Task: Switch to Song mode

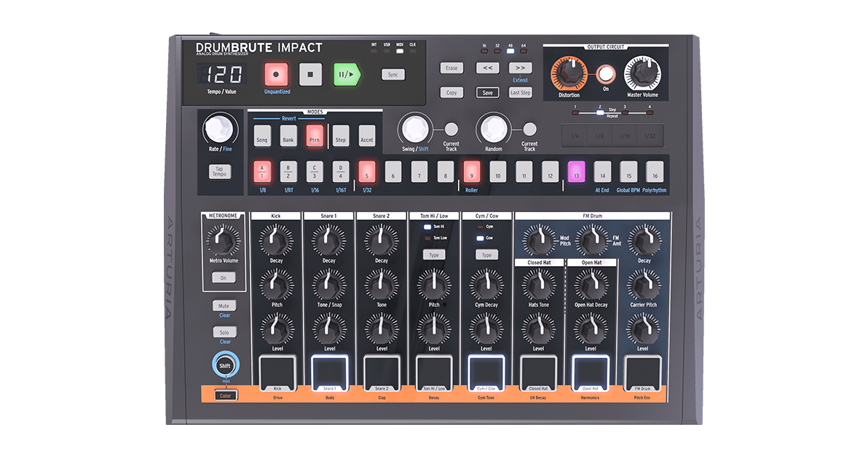Action: tap(261, 136)
